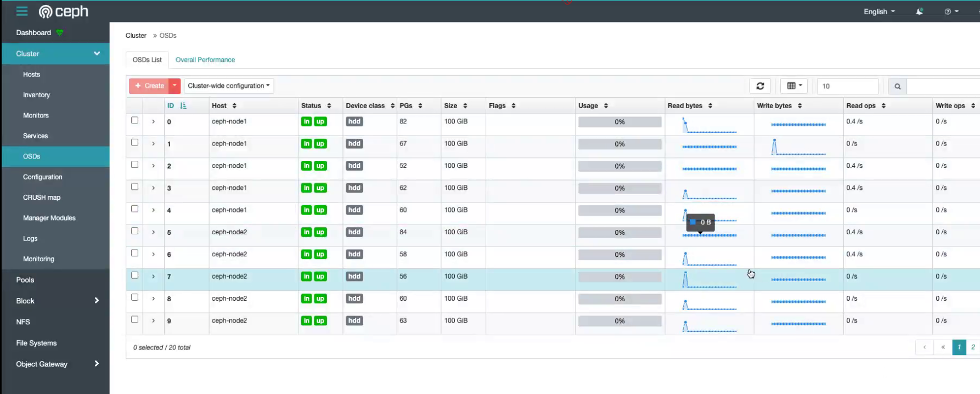Click the usage bar of OSD 0
This screenshot has height=394, width=980.
pyautogui.click(x=619, y=122)
